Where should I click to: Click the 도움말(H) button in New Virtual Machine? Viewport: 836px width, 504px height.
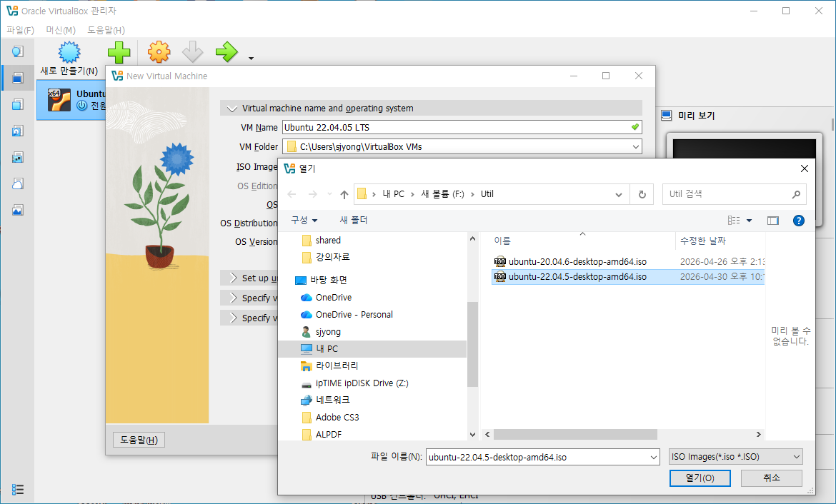(x=139, y=440)
